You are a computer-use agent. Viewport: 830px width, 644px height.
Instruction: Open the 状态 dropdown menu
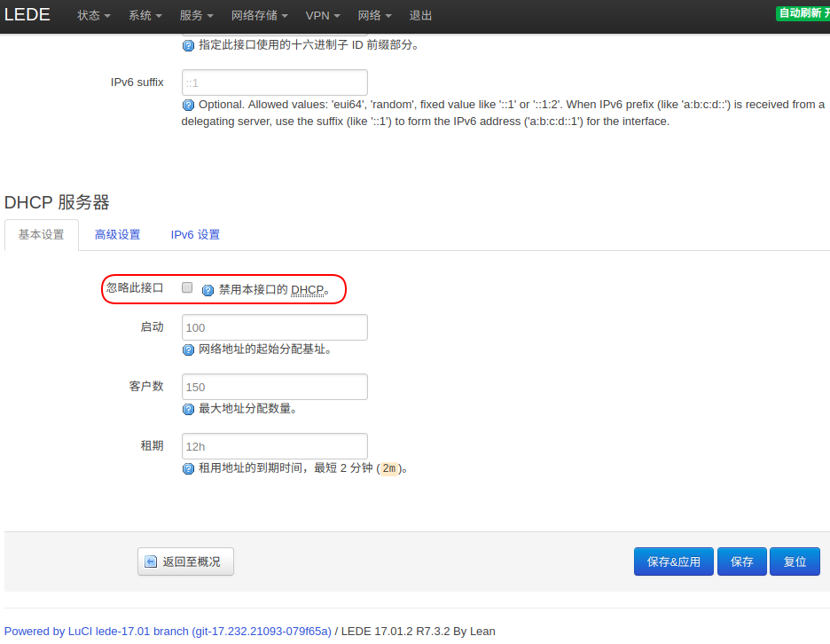point(94,16)
